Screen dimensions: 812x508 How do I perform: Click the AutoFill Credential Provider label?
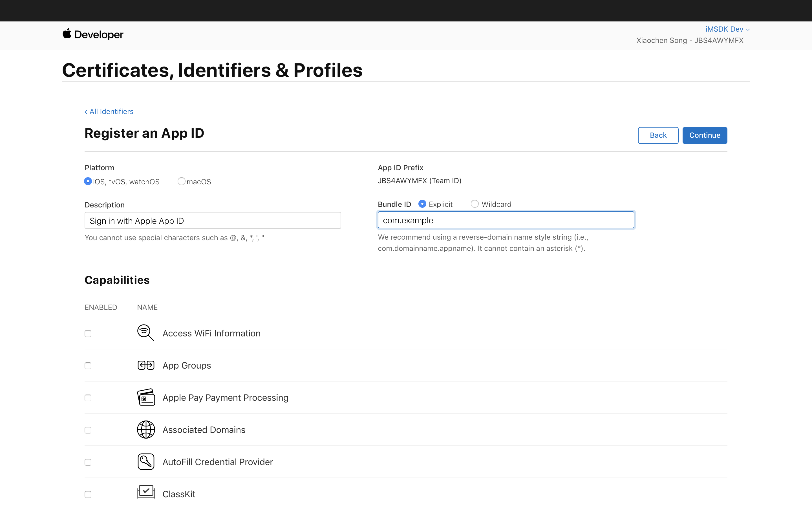coord(218,462)
